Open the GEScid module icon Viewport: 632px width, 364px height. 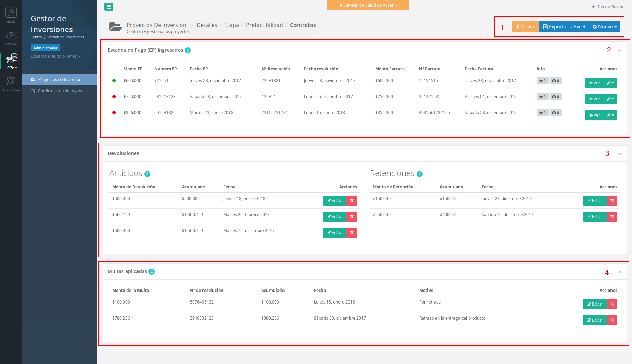[11, 14]
